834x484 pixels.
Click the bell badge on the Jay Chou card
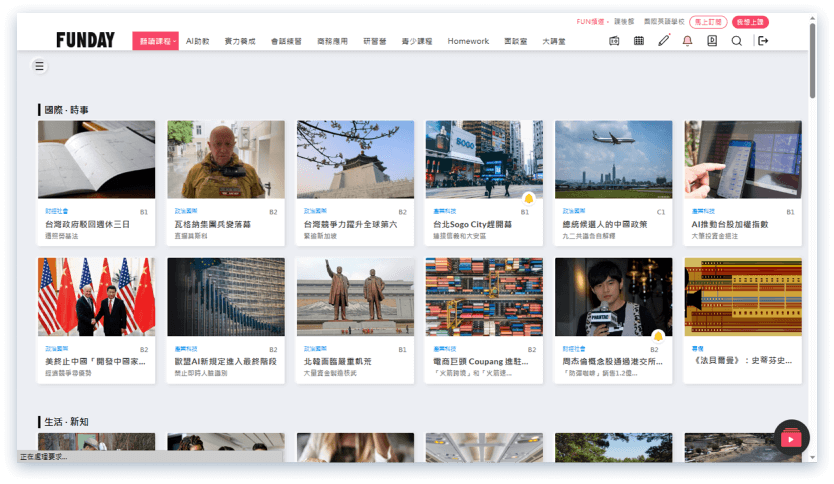[658, 336]
